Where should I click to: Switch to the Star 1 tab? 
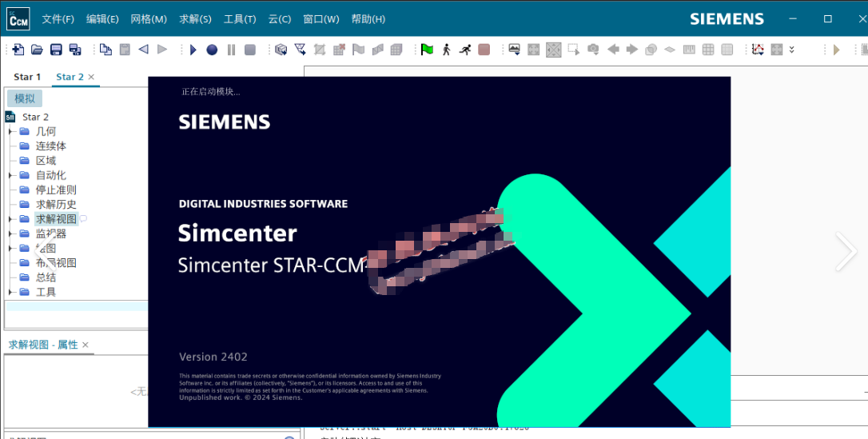coord(27,77)
